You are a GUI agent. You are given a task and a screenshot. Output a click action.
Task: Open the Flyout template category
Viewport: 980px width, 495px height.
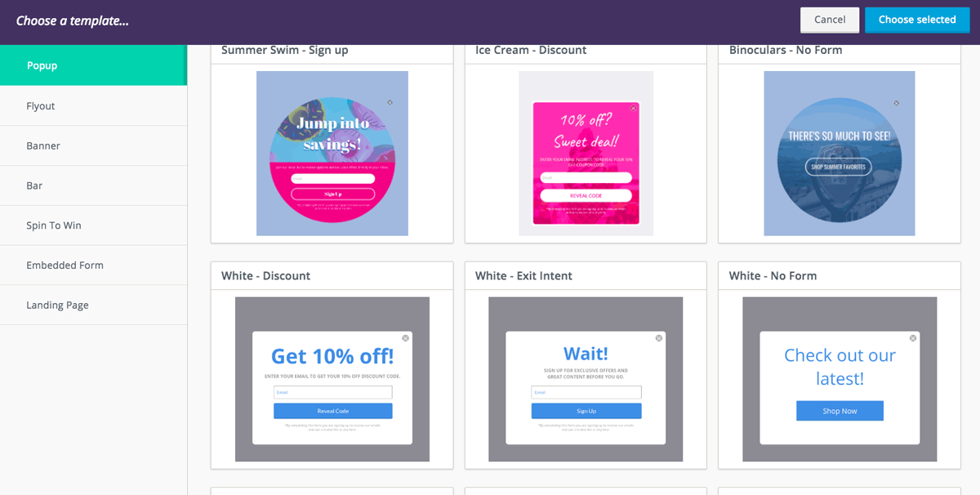pos(93,106)
